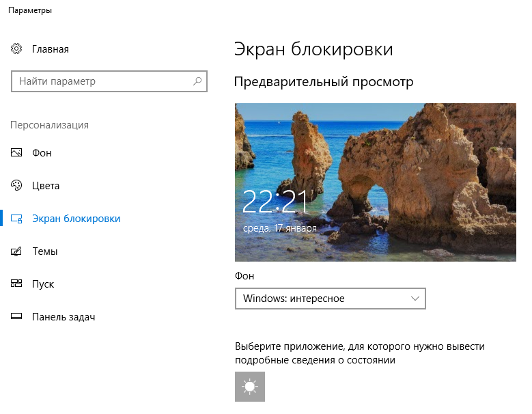Click the Персонализация section heading

click(x=50, y=125)
